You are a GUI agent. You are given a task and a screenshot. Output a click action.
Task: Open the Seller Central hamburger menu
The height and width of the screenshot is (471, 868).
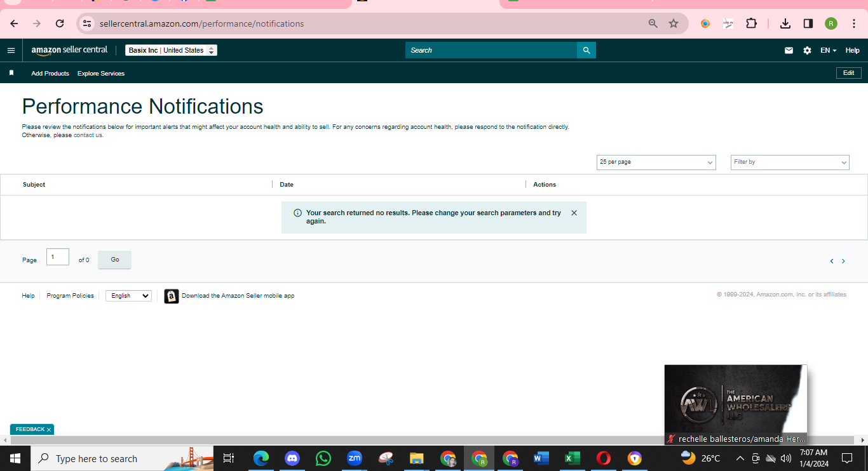(x=11, y=50)
